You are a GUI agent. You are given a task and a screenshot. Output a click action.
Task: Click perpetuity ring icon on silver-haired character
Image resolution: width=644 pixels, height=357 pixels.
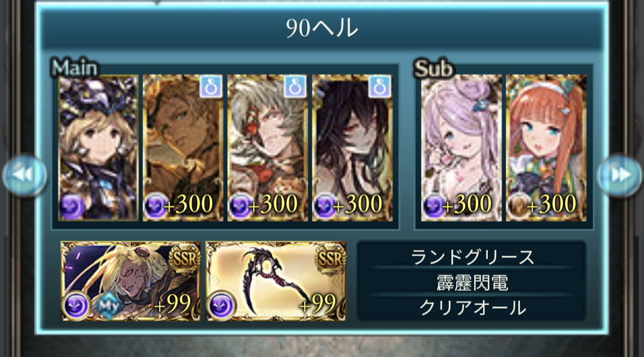pos(296,87)
